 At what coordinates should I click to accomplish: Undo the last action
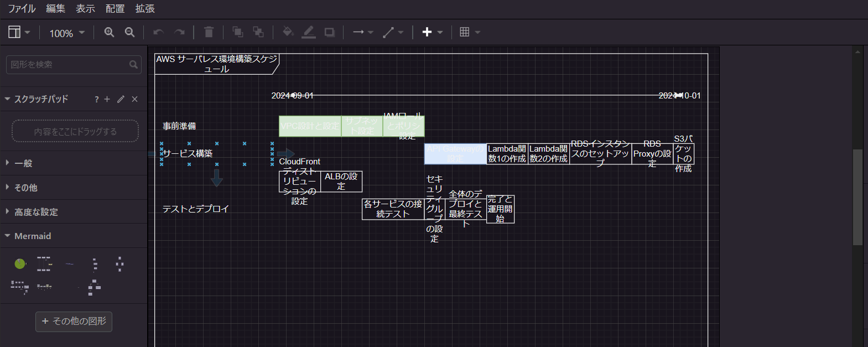coord(158,33)
